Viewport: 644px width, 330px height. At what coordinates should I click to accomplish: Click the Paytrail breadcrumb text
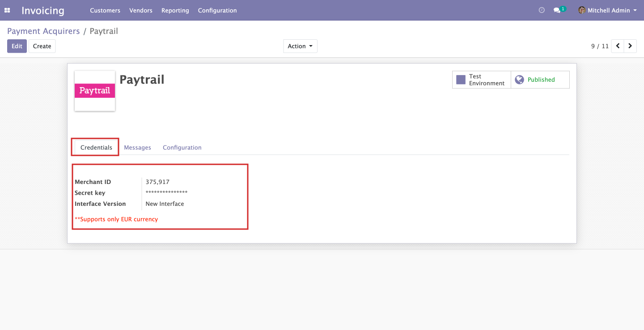point(104,31)
